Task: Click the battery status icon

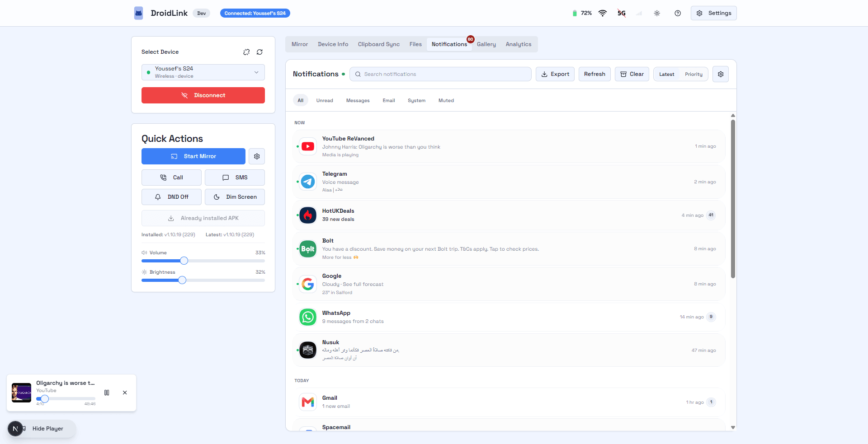Action: tap(575, 13)
